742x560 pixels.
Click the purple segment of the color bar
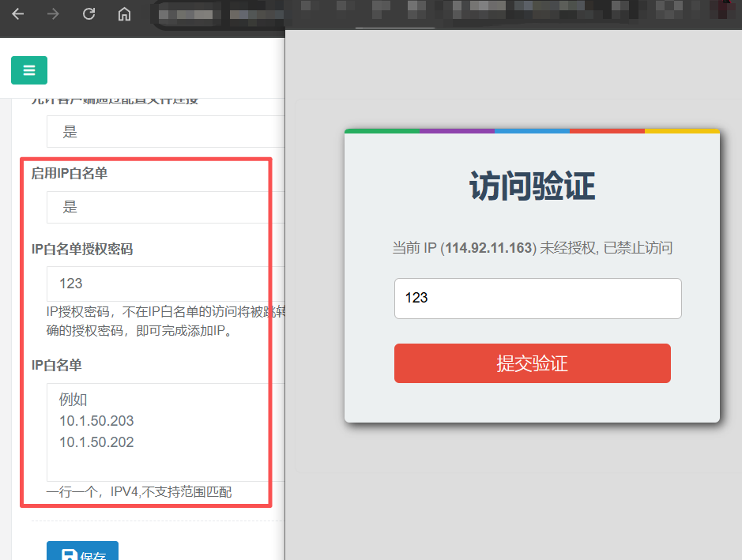coord(457,131)
